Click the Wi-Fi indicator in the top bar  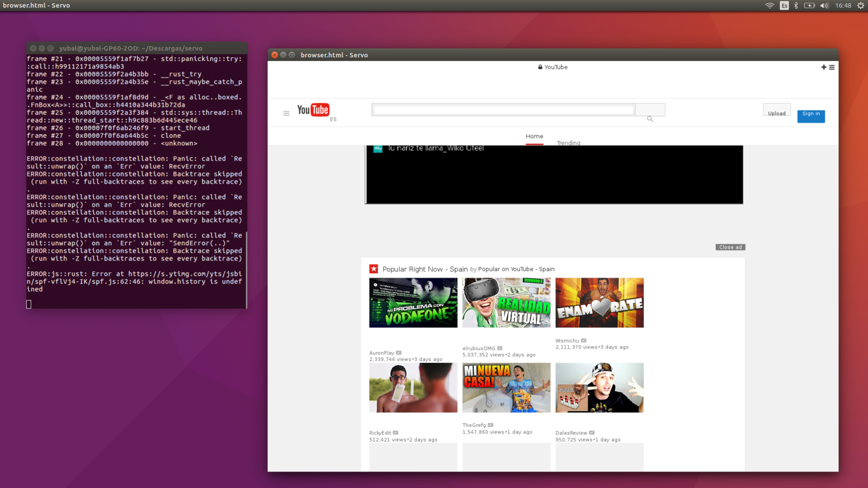pos(769,5)
